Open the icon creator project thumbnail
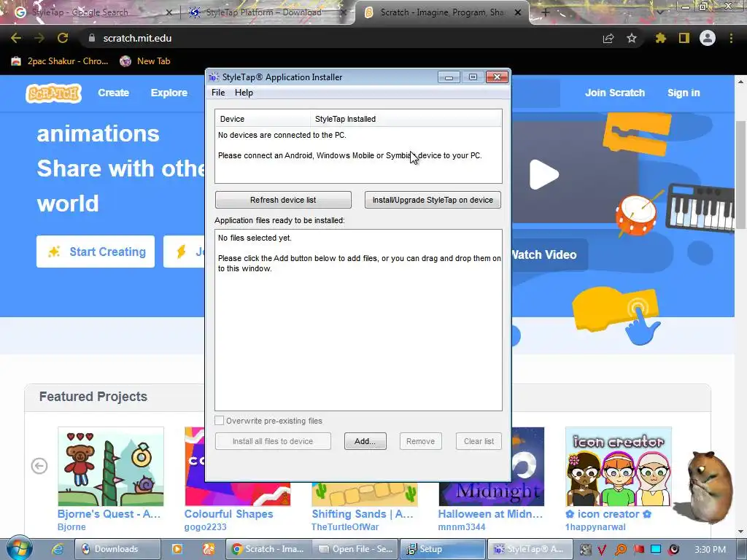Image resolution: width=747 pixels, height=560 pixels. (x=619, y=467)
